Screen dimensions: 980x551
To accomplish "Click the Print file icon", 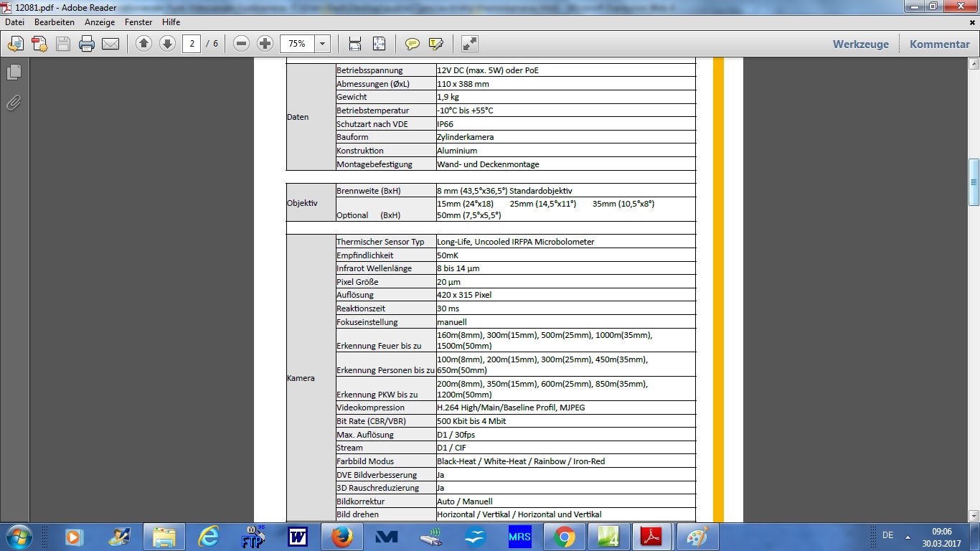I will tap(87, 44).
